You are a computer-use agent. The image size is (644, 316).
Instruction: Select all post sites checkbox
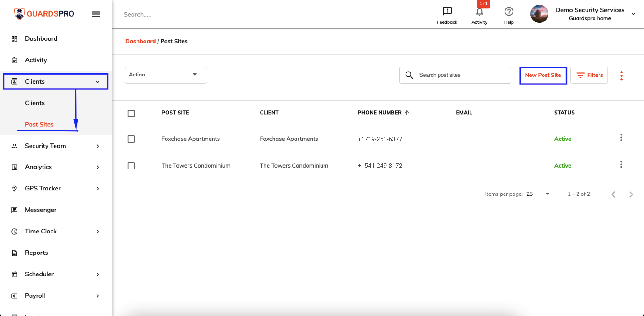pos(131,114)
